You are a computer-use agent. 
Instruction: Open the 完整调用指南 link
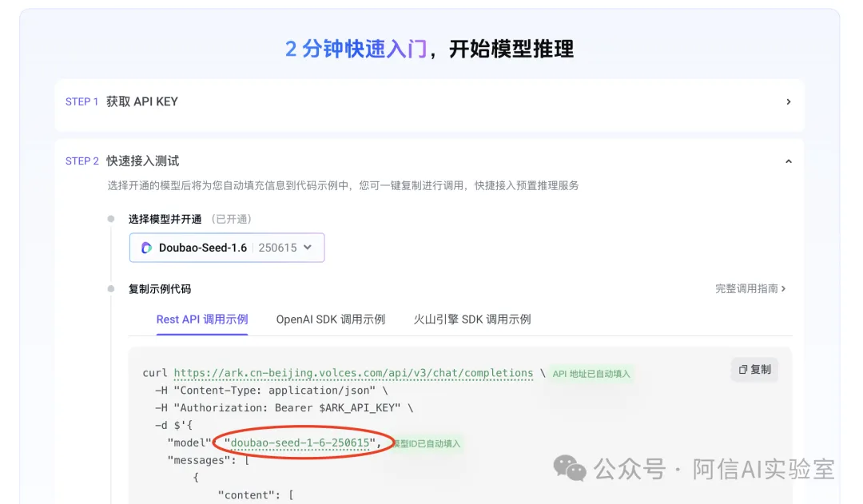750,289
